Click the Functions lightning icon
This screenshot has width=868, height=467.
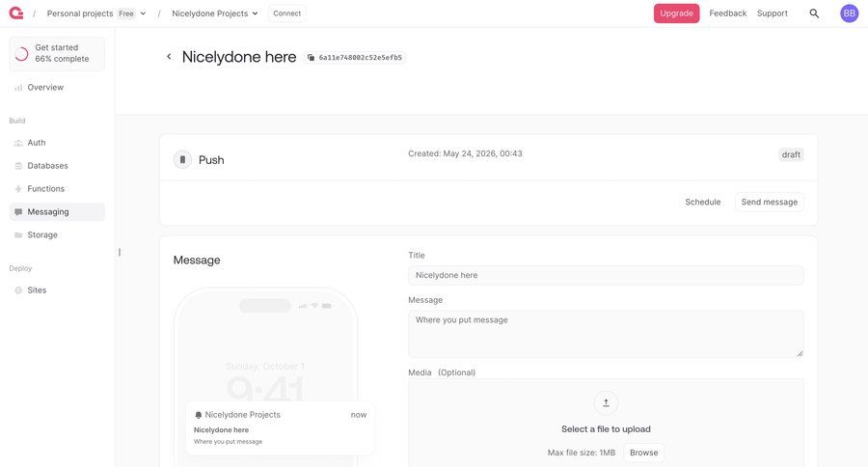[18, 189]
